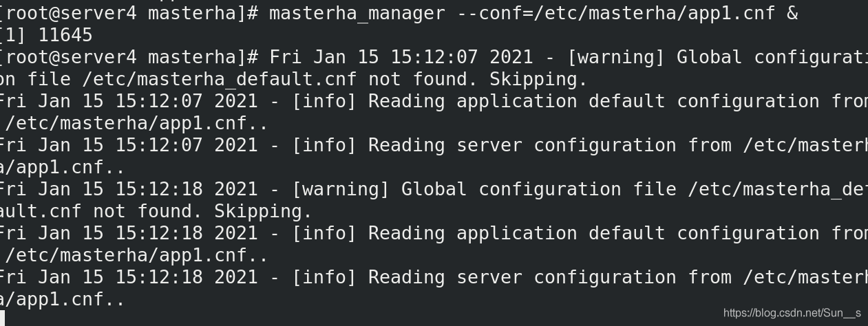Screen dimensions: 868x326
Task: Click the first 'Skipping.' word
Action: click(538, 79)
